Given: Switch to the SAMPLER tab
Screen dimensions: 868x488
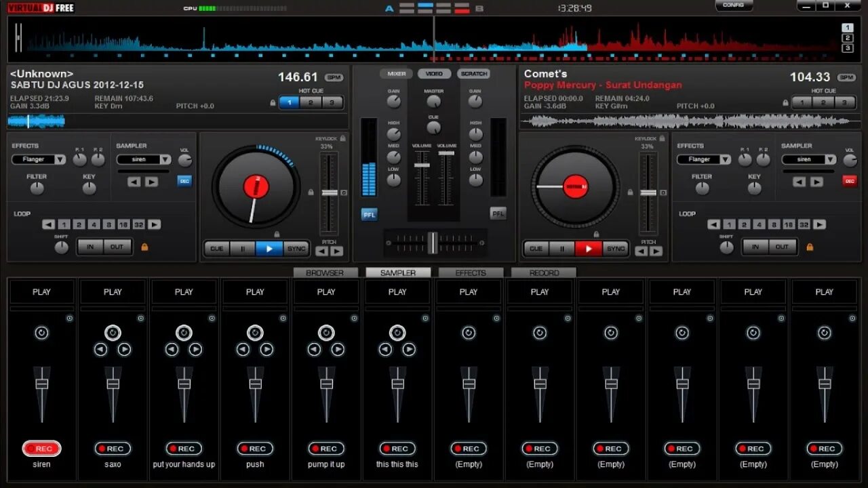Looking at the screenshot, I should [398, 272].
